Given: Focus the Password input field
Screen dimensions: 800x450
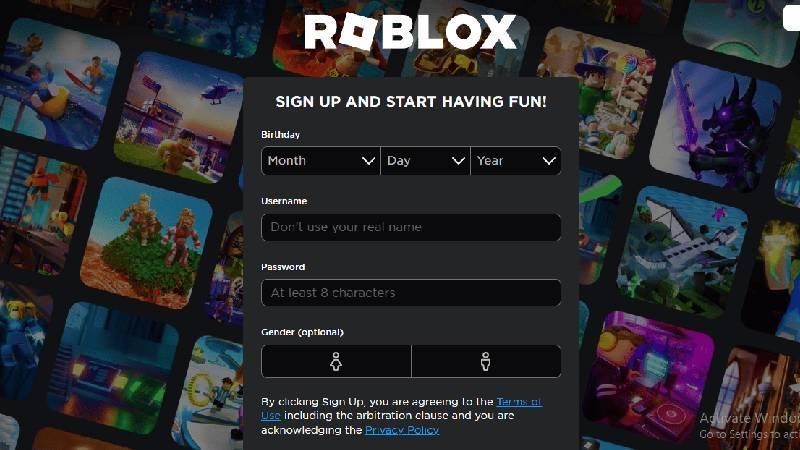Looking at the screenshot, I should 411,293.
